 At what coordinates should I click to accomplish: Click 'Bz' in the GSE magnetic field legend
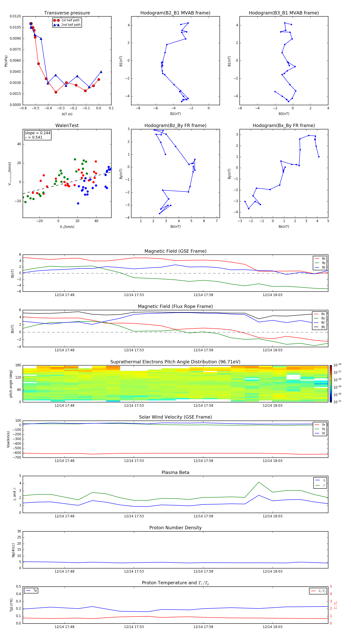click(x=320, y=267)
